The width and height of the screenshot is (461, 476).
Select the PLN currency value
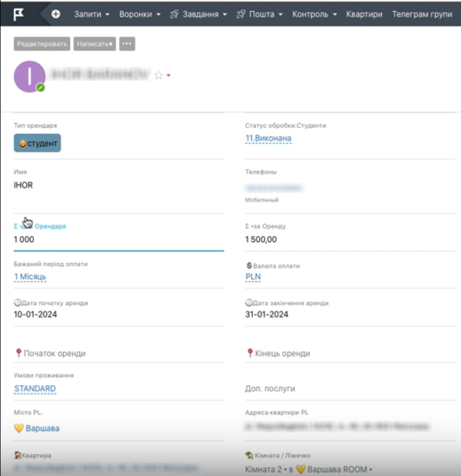(253, 277)
